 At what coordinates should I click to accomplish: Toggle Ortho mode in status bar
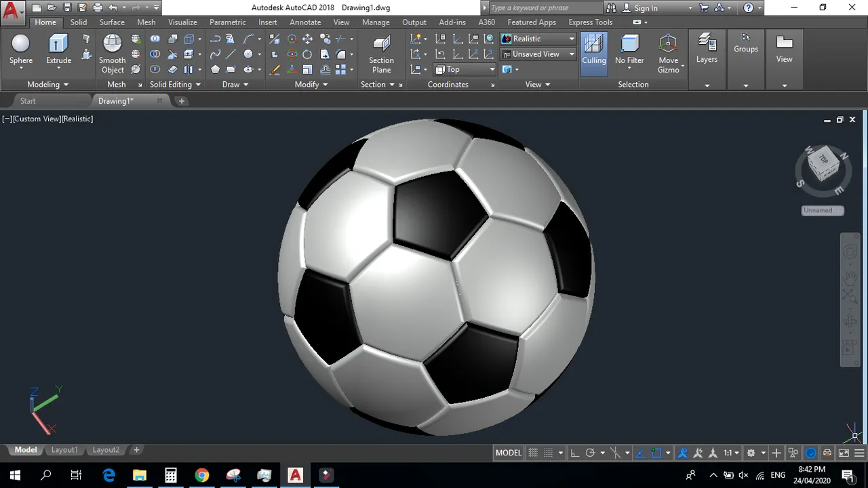click(574, 453)
